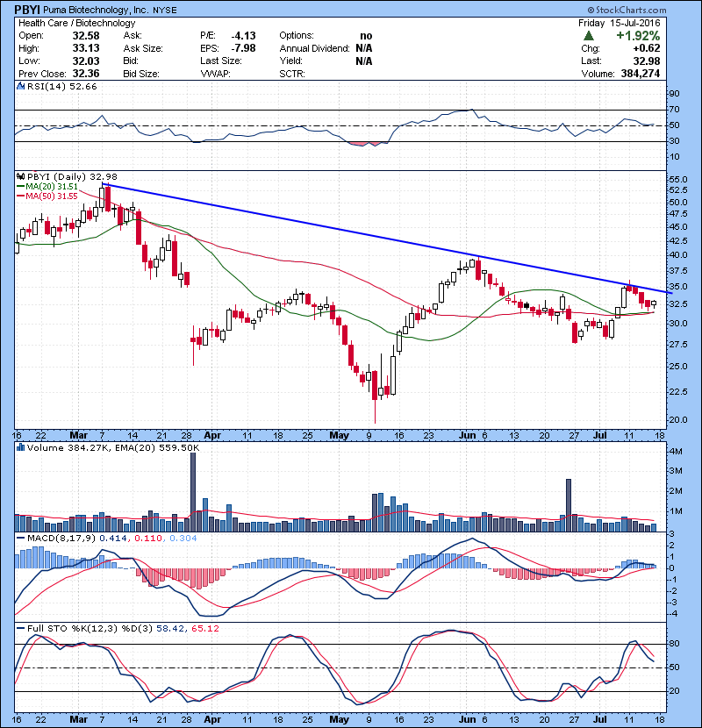
Task: Click the Volume value 384,274
Action: pos(641,74)
